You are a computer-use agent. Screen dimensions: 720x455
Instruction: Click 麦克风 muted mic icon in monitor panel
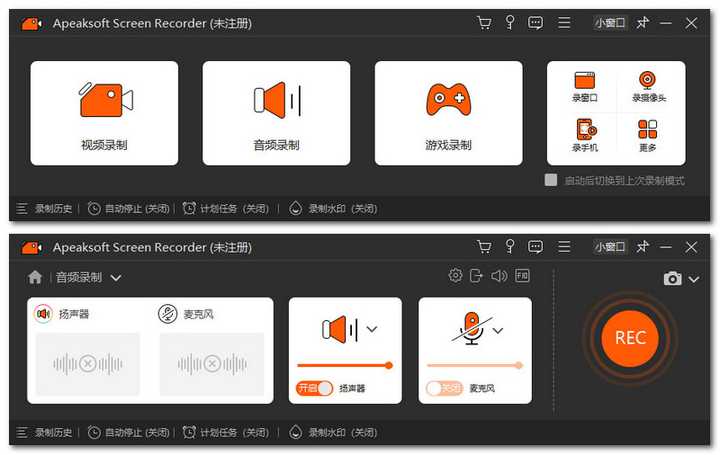(x=168, y=314)
